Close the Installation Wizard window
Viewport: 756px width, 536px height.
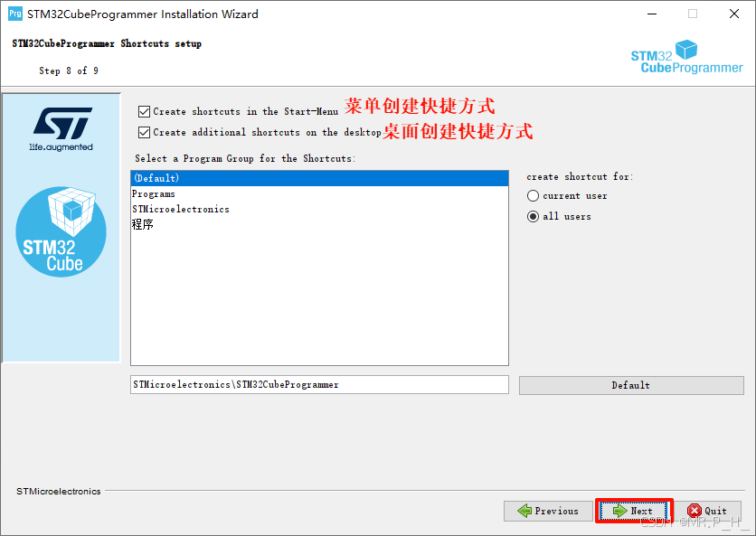coord(733,14)
